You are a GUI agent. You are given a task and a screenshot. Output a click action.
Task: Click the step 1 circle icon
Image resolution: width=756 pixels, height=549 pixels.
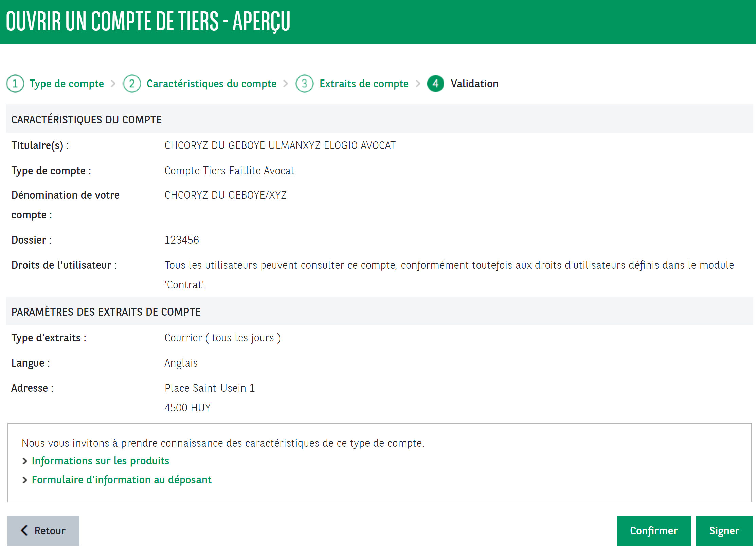[x=15, y=84]
